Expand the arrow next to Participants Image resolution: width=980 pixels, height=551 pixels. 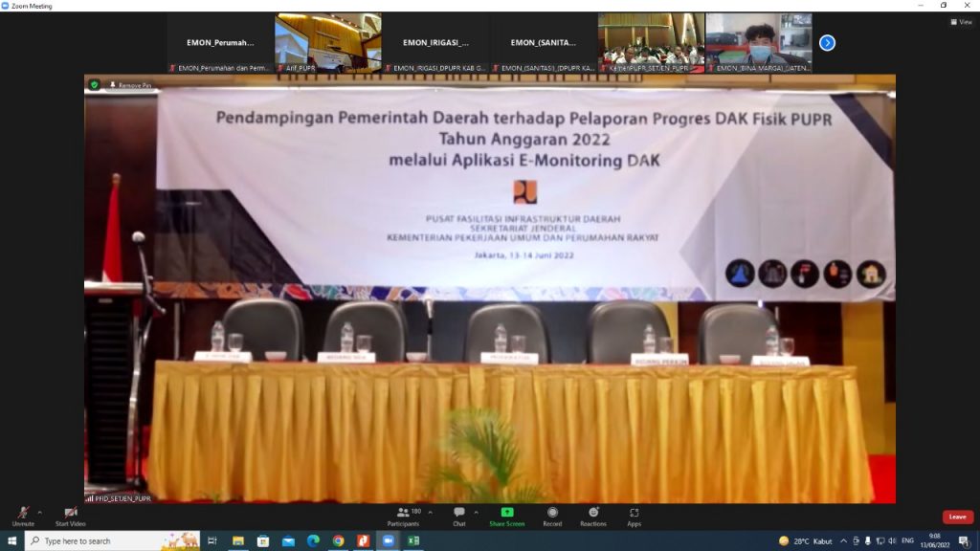pyautogui.click(x=429, y=512)
